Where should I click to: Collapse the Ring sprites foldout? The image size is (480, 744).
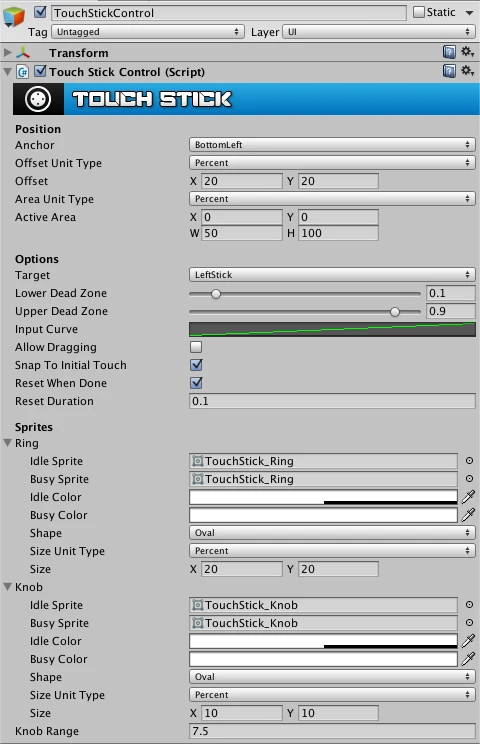tap(7, 443)
